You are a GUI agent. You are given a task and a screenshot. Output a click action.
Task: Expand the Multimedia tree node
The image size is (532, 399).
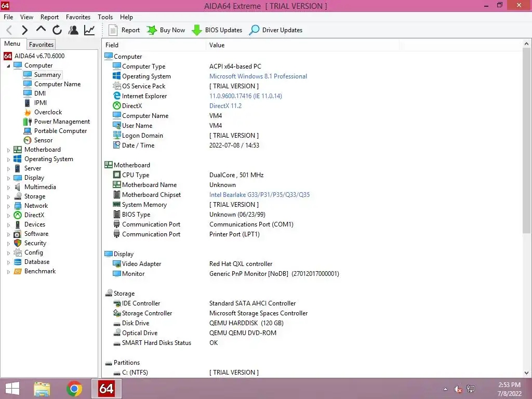click(x=8, y=187)
